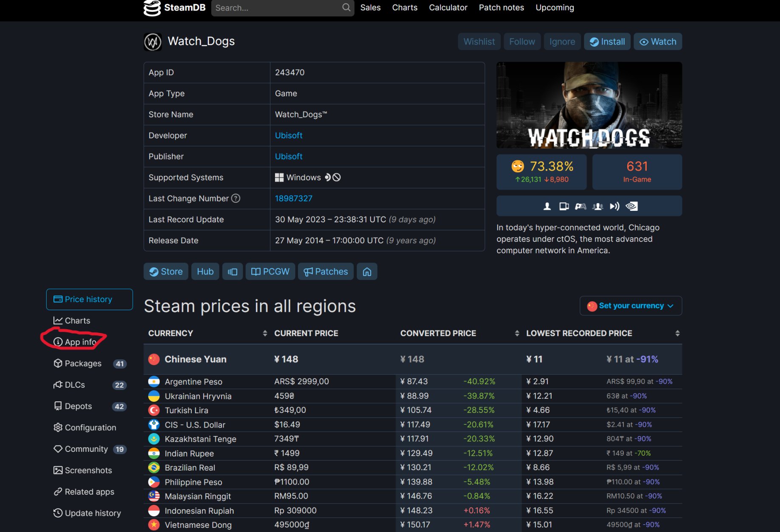Click the SteamDB logo in the header
The image size is (780, 532).
point(174,8)
